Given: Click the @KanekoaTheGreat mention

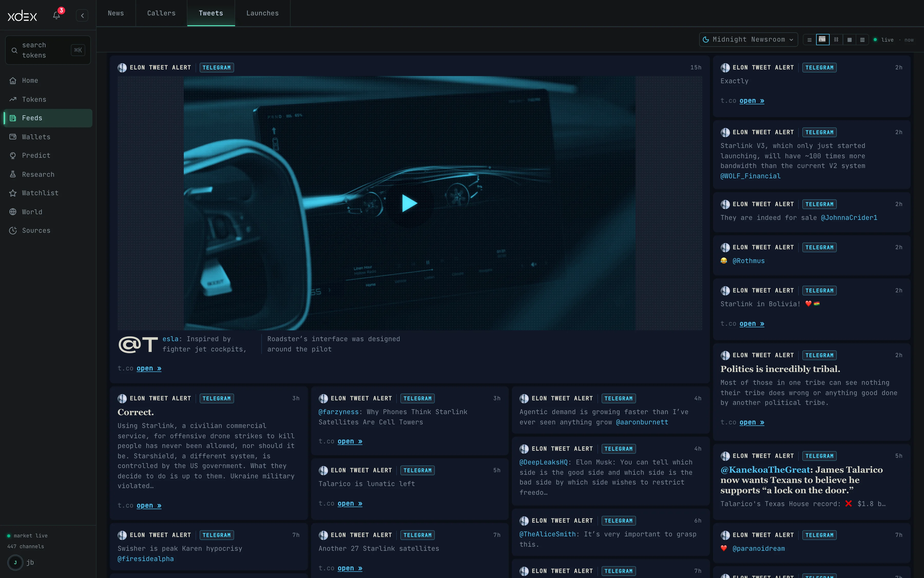Looking at the screenshot, I should pos(765,470).
